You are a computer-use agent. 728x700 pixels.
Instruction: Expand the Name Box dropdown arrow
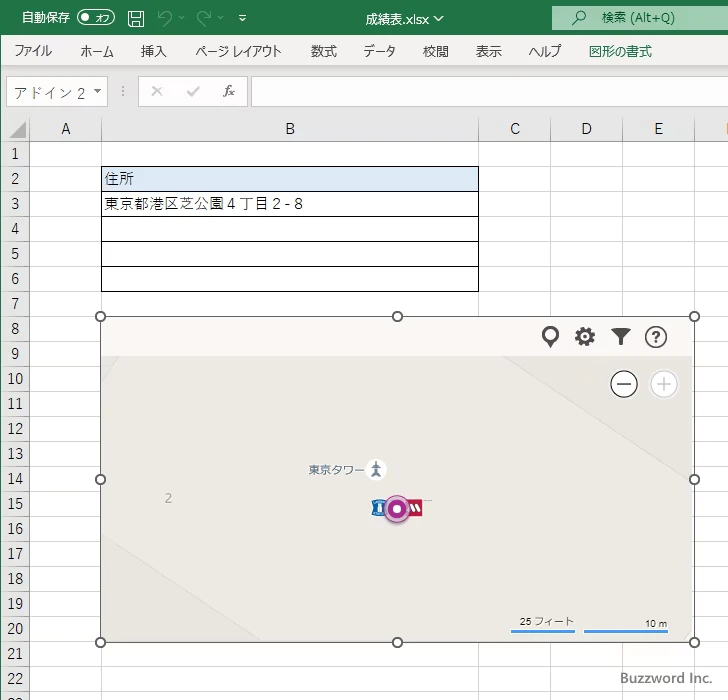tap(98, 91)
